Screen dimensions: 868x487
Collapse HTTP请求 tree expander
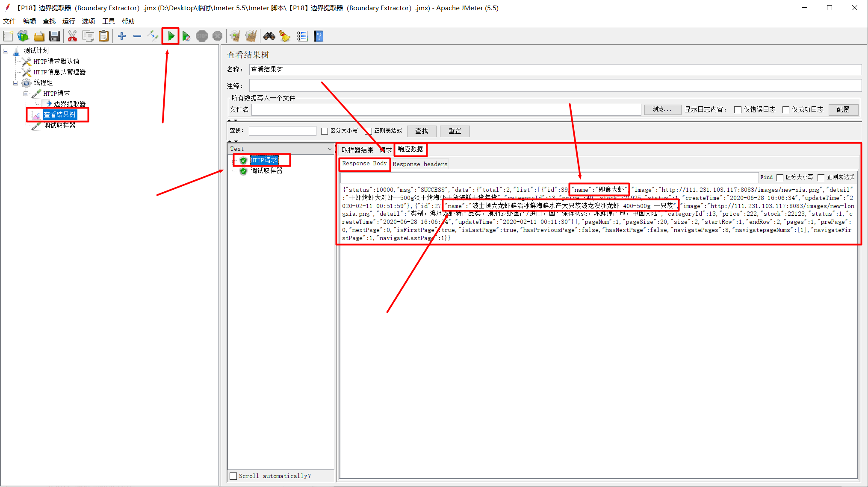coord(26,94)
